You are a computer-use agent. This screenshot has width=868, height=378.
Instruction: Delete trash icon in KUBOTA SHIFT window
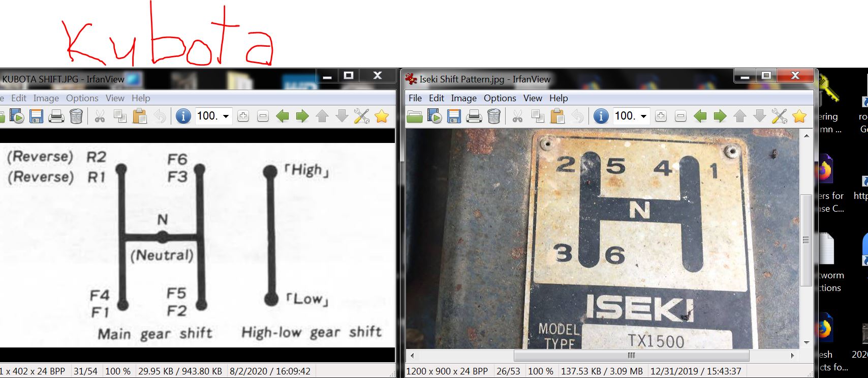pos(76,117)
